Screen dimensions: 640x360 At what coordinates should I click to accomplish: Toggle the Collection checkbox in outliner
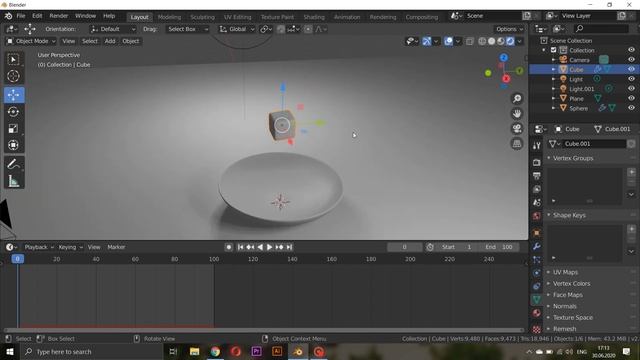(553, 50)
